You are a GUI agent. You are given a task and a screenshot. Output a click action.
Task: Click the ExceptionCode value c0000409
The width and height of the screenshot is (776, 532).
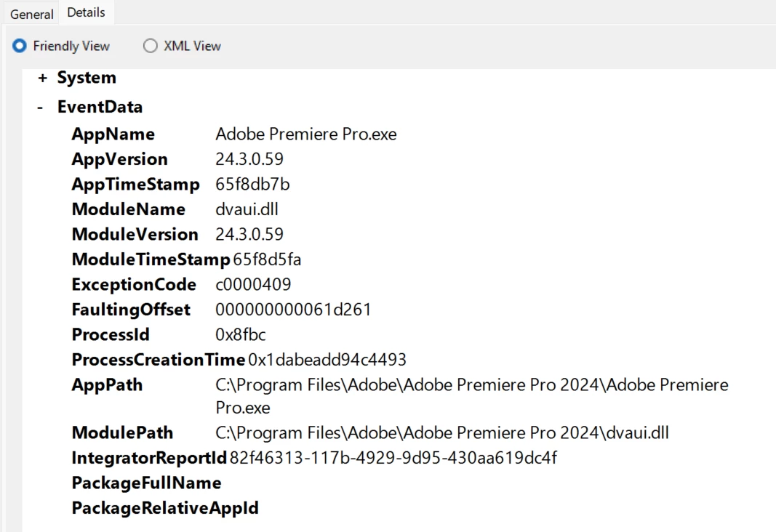click(253, 285)
